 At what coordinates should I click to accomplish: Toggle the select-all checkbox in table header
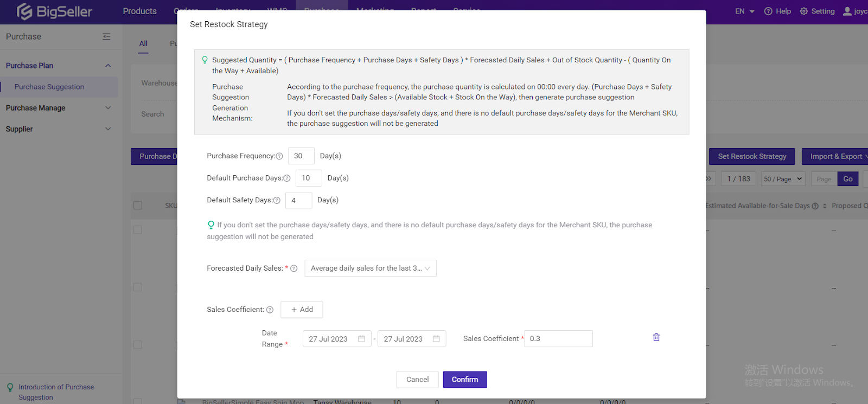click(138, 206)
